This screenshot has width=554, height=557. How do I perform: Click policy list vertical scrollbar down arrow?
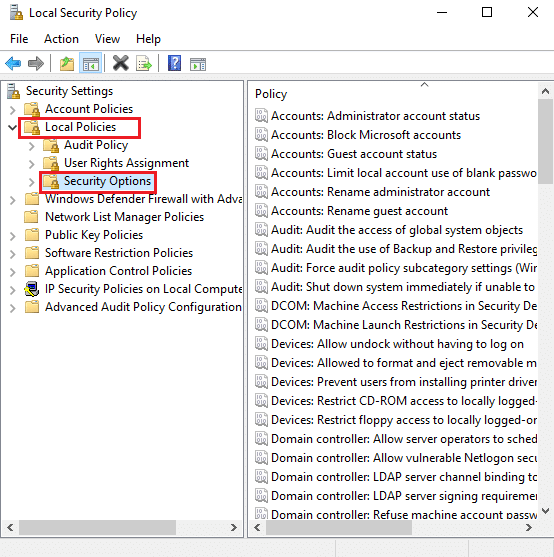[x=545, y=511]
